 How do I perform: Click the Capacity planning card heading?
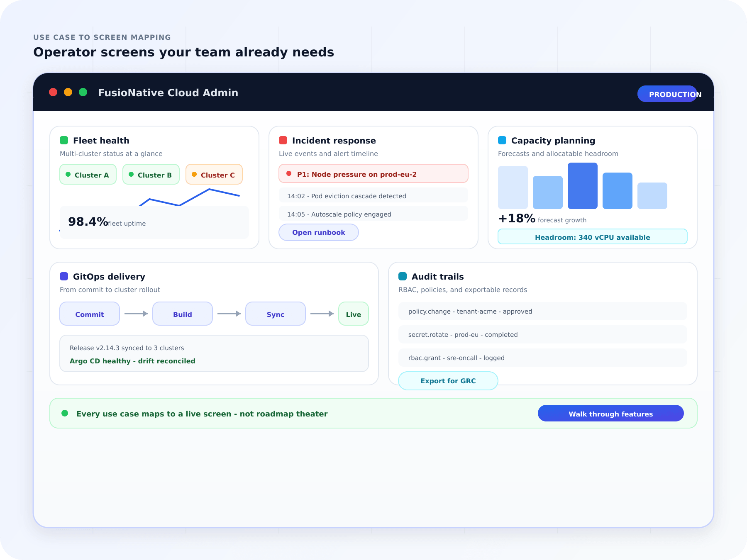(x=553, y=141)
